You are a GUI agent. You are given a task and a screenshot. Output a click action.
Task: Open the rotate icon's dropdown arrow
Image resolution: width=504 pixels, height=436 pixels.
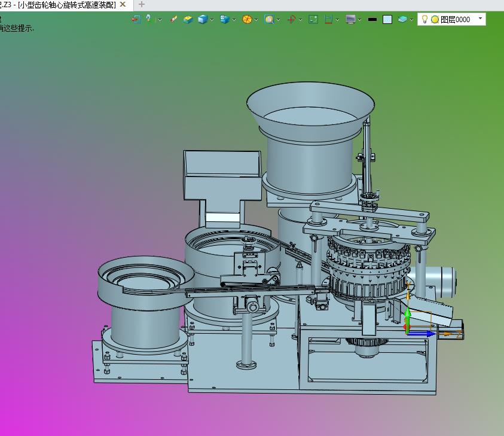click(301, 20)
